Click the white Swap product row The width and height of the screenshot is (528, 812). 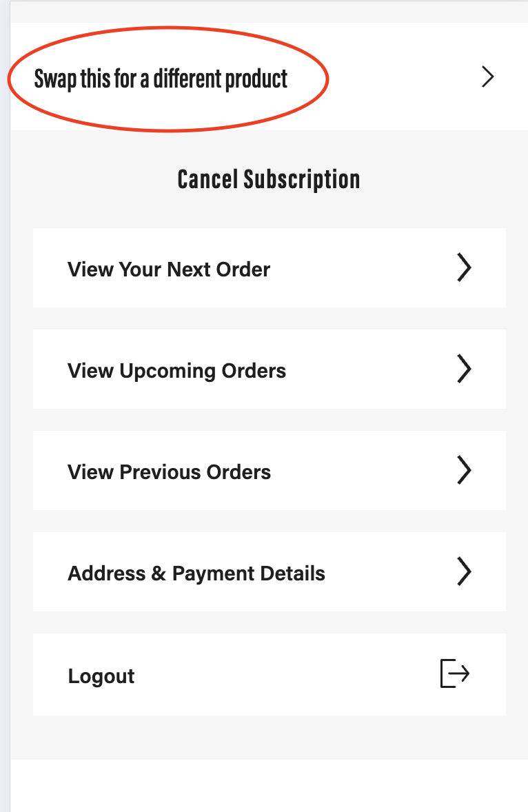click(270, 76)
